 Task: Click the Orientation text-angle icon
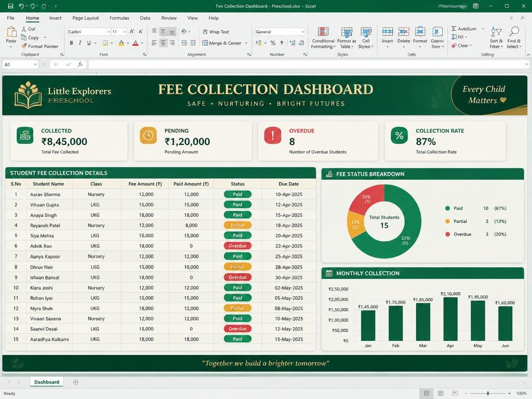[x=184, y=32]
